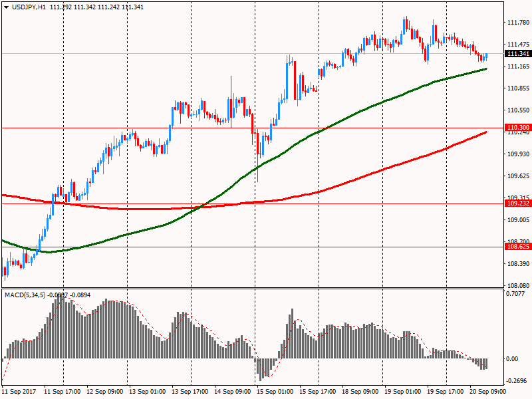Click the 19 Sep 01:00 time label
532x399 pixels.
(x=402, y=392)
